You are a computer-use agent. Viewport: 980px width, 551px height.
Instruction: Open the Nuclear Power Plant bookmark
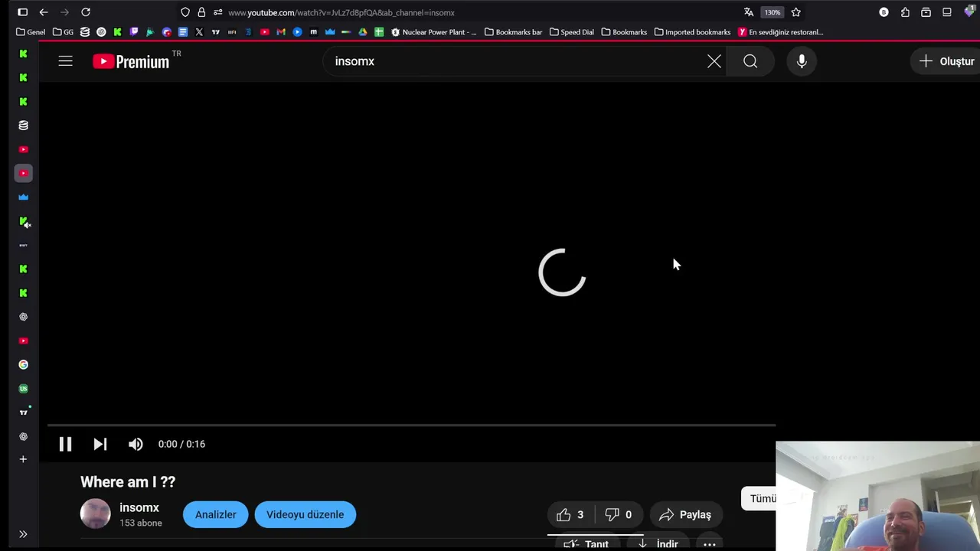pyautogui.click(x=434, y=32)
